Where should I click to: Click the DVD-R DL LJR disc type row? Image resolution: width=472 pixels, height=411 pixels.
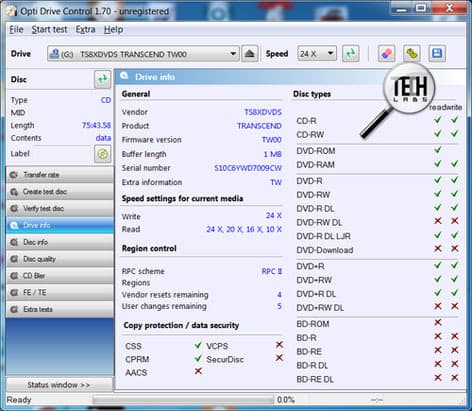click(378, 236)
